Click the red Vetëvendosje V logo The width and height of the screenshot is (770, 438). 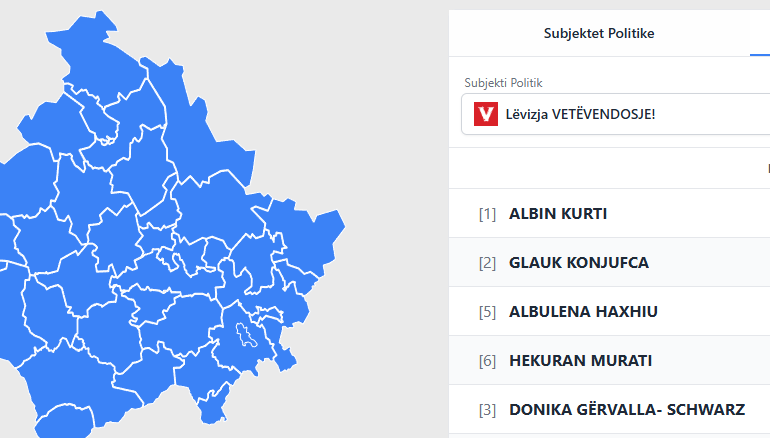pyautogui.click(x=485, y=114)
